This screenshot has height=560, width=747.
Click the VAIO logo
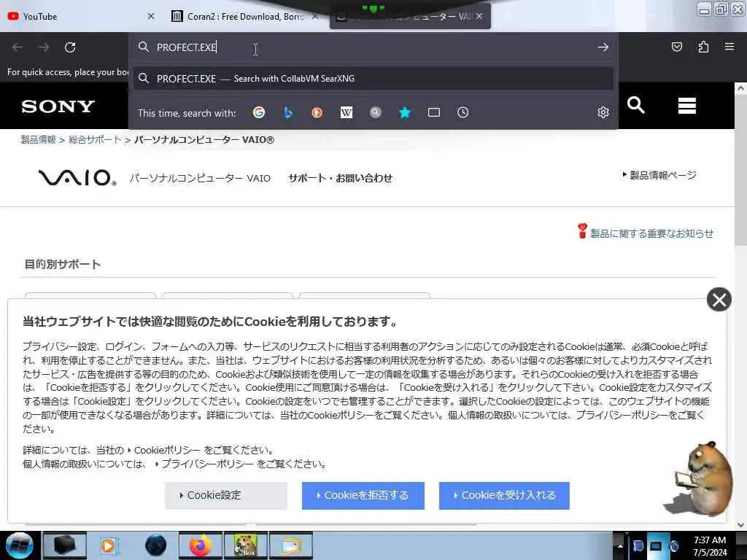[77, 178]
